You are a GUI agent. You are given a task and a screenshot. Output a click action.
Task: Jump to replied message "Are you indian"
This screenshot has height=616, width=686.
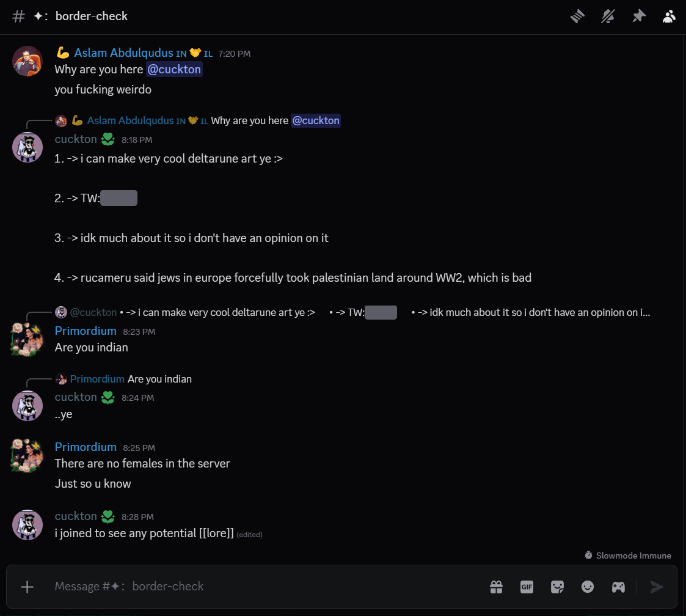pos(159,379)
